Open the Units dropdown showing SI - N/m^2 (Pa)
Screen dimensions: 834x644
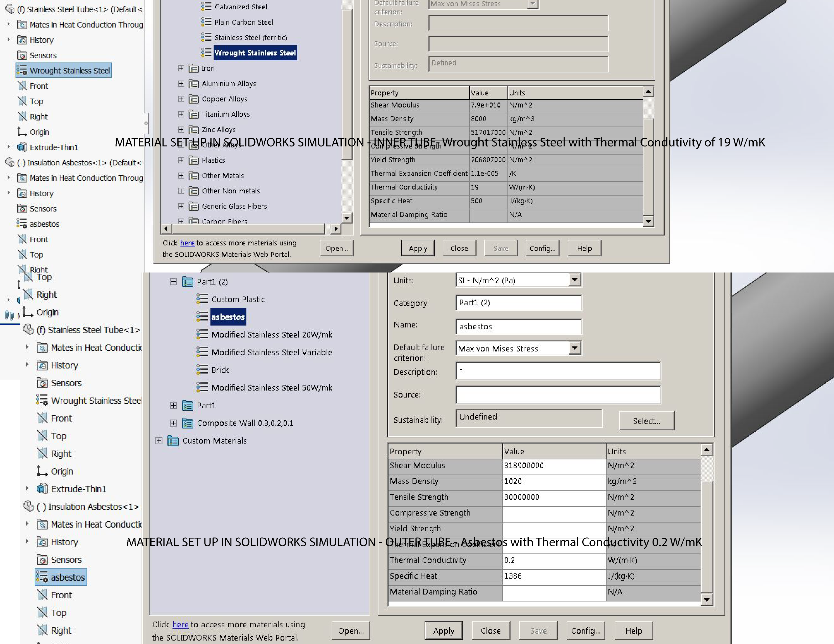coord(574,280)
